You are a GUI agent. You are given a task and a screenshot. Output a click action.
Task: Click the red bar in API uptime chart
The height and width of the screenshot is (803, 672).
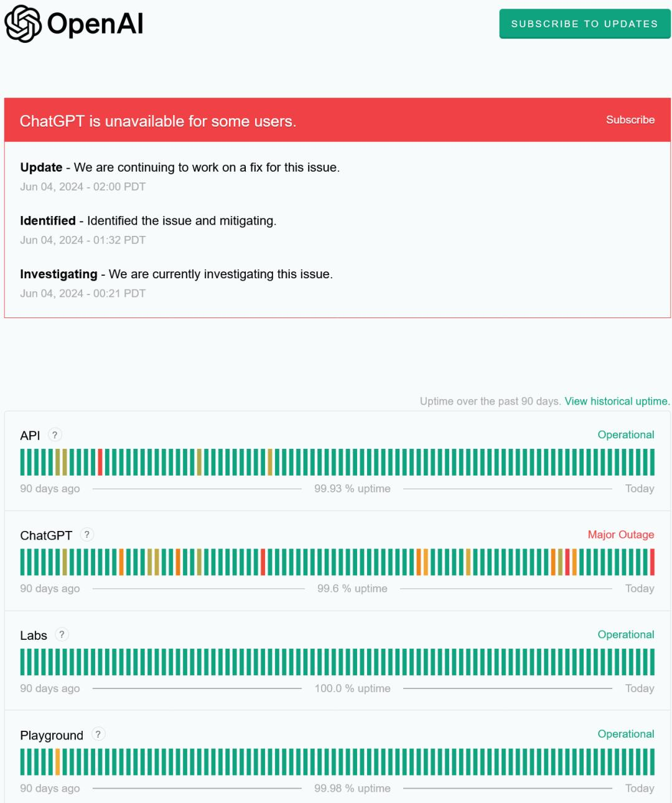[x=100, y=462]
